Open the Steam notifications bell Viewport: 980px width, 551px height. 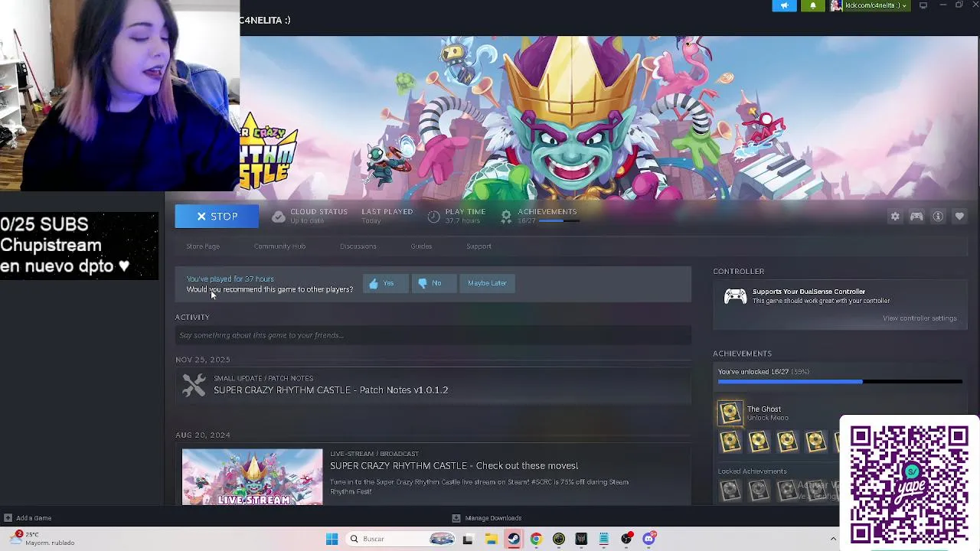click(813, 5)
